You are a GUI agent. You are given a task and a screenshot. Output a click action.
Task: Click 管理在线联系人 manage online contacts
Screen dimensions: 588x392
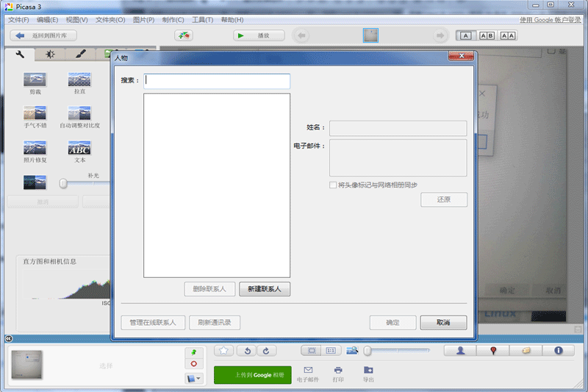[153, 322]
